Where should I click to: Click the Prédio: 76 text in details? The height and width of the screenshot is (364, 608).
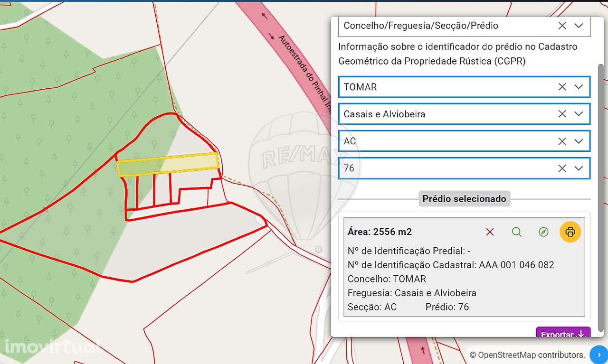click(x=447, y=307)
